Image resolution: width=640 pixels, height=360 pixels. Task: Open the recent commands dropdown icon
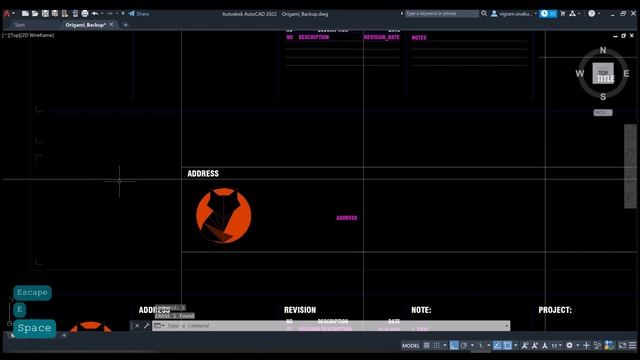[159, 326]
